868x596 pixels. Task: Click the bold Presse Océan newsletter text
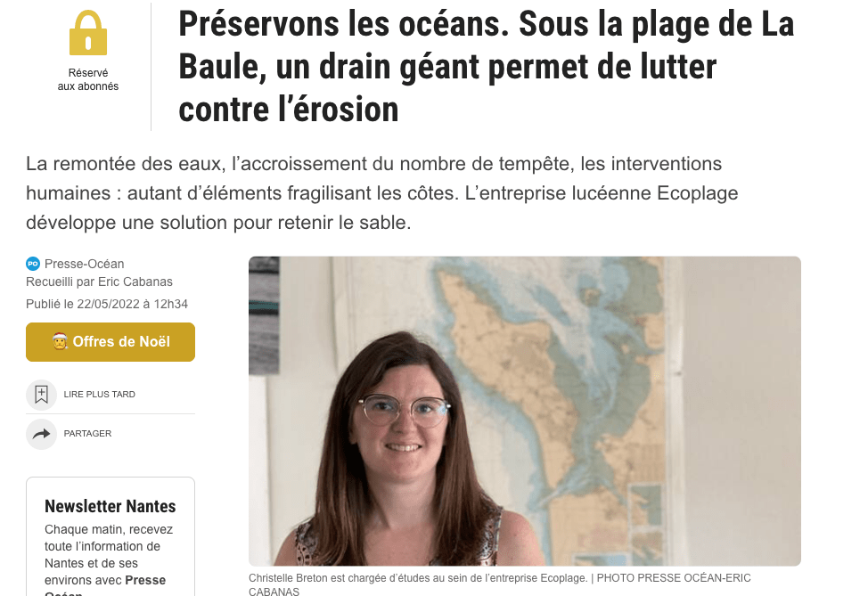(x=145, y=581)
